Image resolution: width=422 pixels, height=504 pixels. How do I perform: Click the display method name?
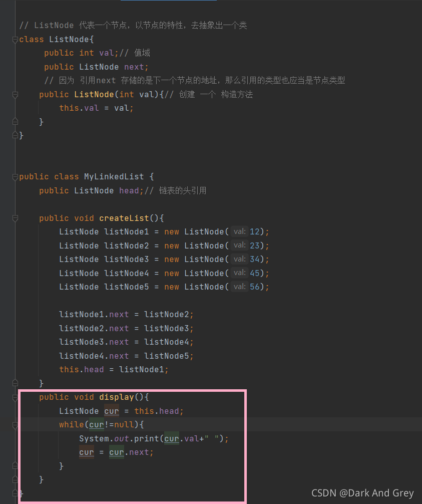[117, 397]
